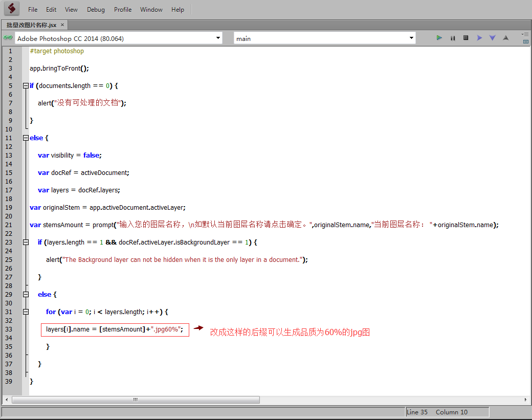Place cursor on app.bringToFront(); line
This screenshot has width=532, height=420.
tap(59, 68)
